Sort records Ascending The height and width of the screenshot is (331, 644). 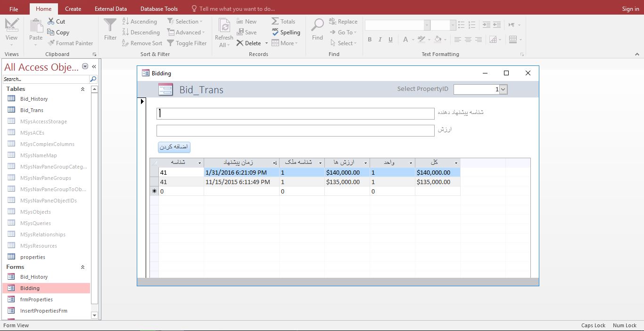click(x=140, y=22)
